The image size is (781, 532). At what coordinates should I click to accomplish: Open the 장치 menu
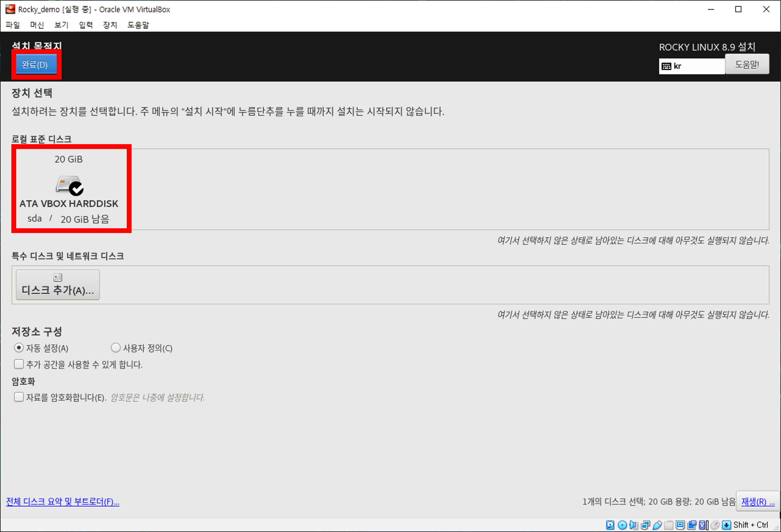click(x=110, y=25)
